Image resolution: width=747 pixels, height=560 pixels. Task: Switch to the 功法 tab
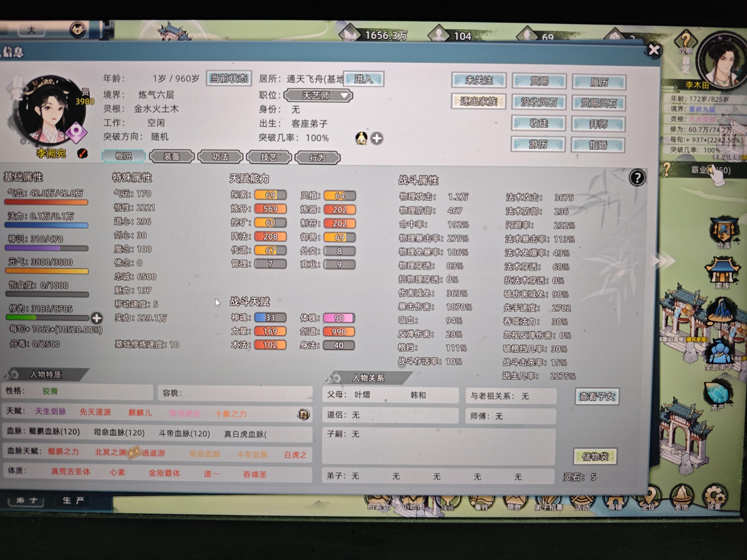[220, 157]
